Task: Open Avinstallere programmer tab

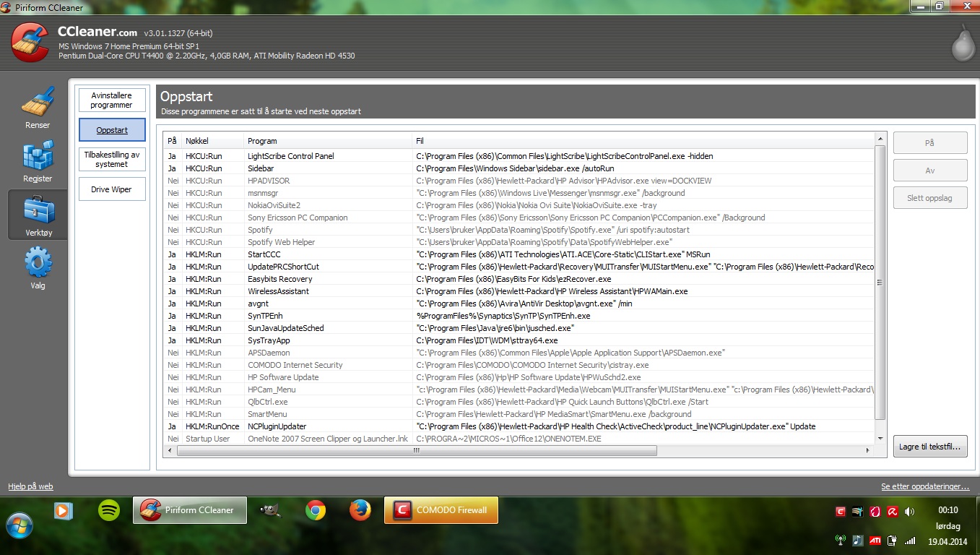Action: click(x=112, y=100)
